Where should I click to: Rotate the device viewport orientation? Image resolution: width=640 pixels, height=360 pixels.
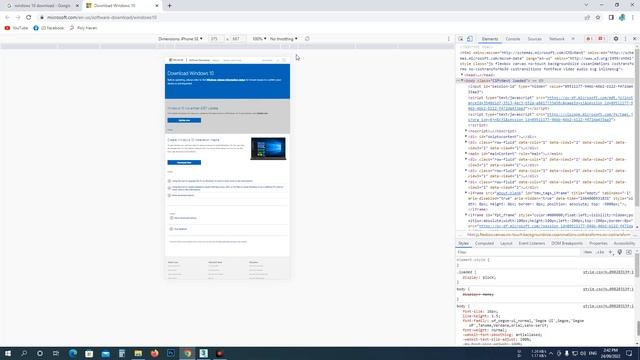307,39
